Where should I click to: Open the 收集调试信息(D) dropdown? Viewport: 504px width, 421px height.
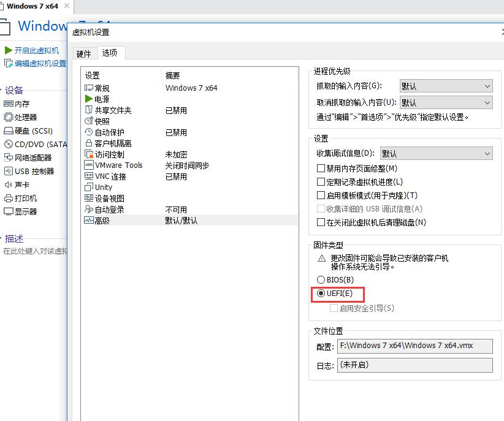[x=436, y=153]
